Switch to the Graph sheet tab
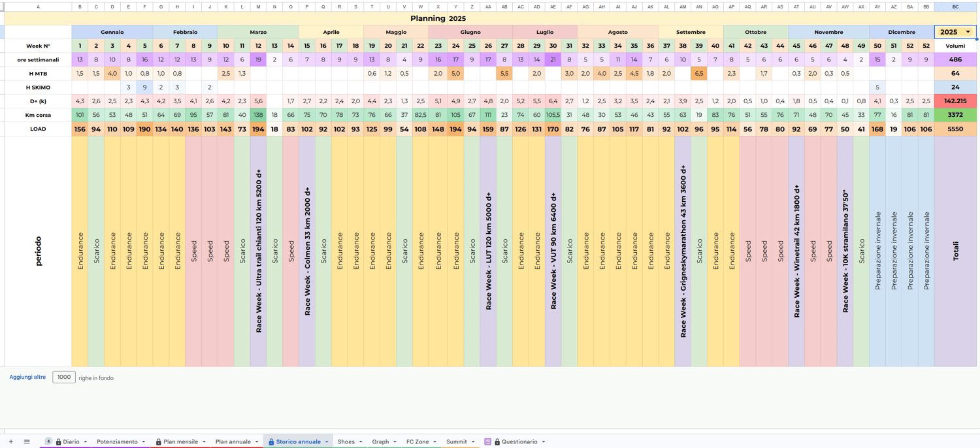Image resolution: width=980 pixels, height=448 pixels. pyautogui.click(x=380, y=442)
